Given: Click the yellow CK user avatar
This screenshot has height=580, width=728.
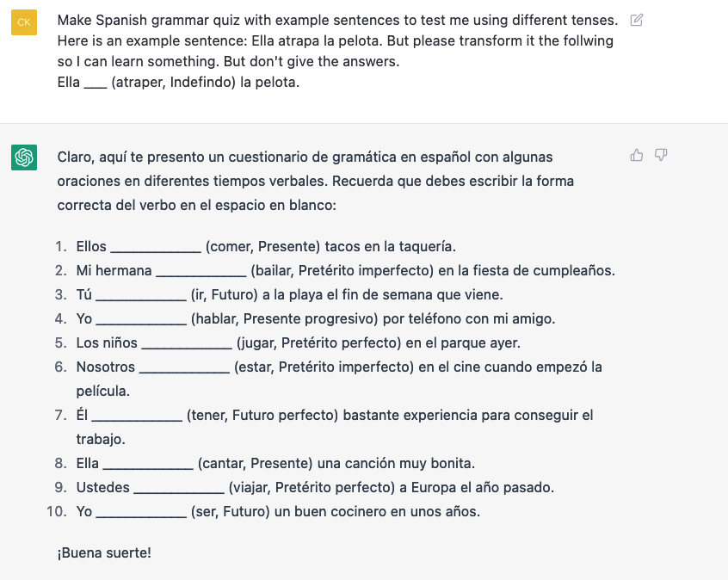Looking at the screenshot, I should pos(24,23).
